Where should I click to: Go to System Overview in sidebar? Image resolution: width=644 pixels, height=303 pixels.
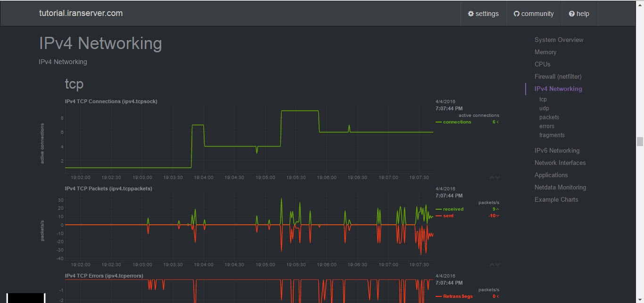(559, 40)
